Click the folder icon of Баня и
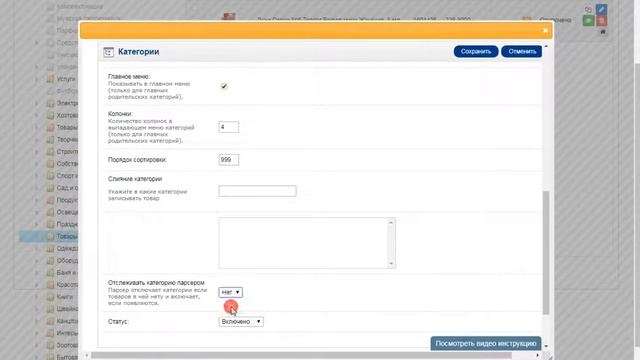The width and height of the screenshot is (640, 360). [x=50, y=272]
